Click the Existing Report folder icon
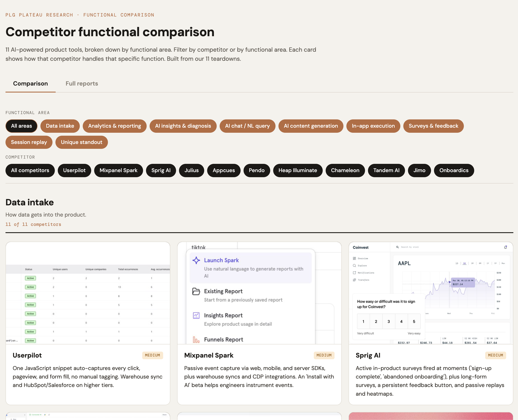This screenshot has height=420, width=518. point(196,292)
